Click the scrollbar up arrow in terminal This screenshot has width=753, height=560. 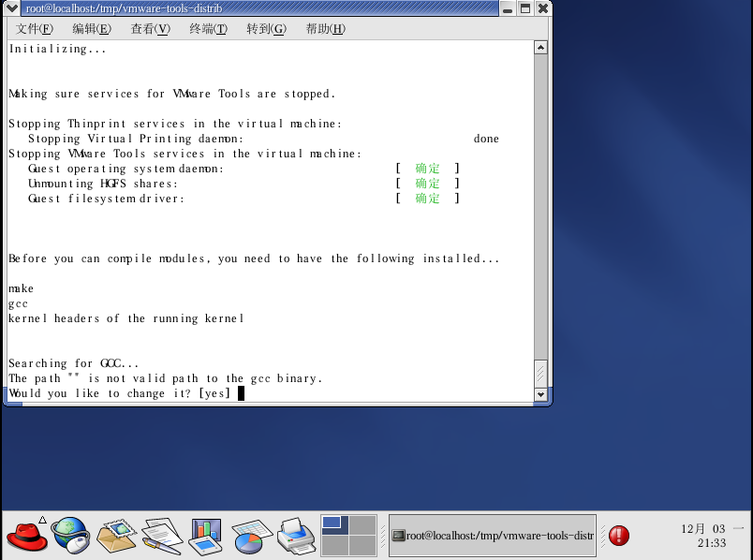(x=540, y=48)
